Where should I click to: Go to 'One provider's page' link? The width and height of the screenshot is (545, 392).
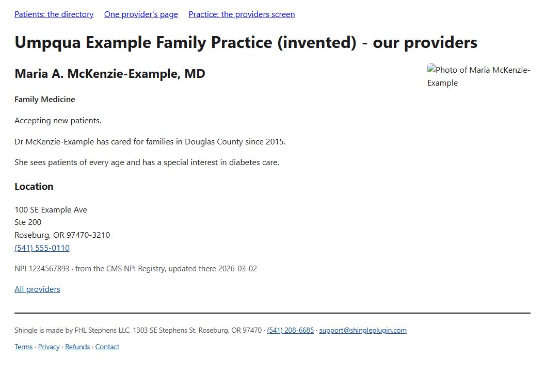tap(141, 14)
